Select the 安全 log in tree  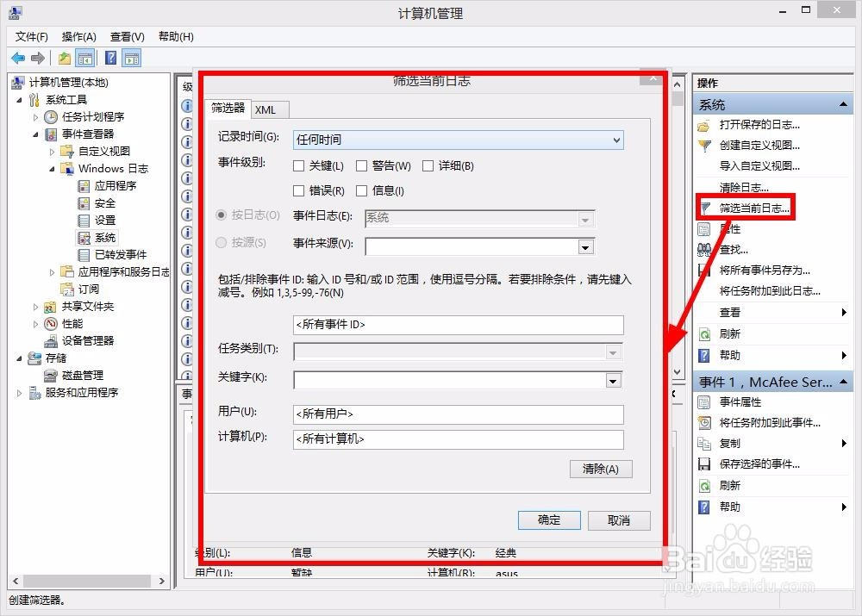point(104,203)
